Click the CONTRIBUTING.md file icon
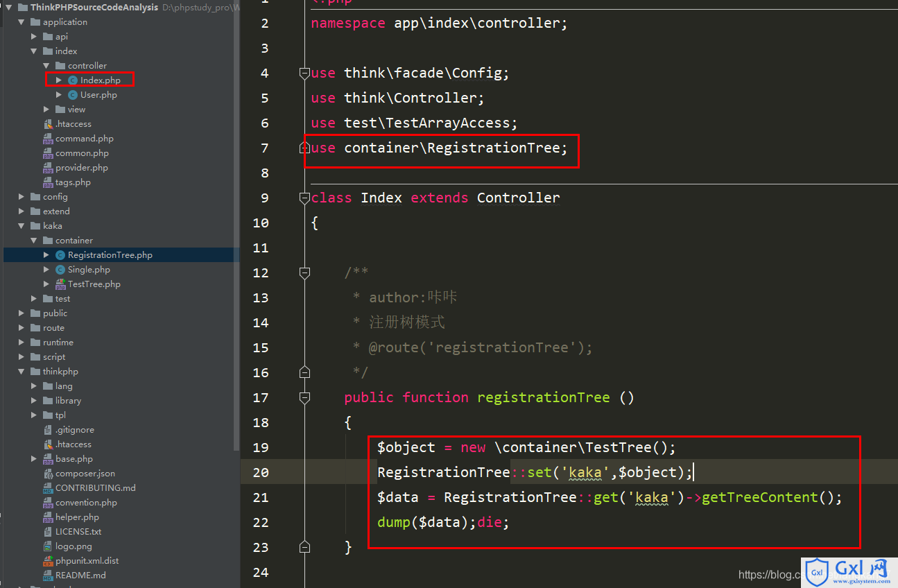This screenshot has height=588, width=898. 48,488
